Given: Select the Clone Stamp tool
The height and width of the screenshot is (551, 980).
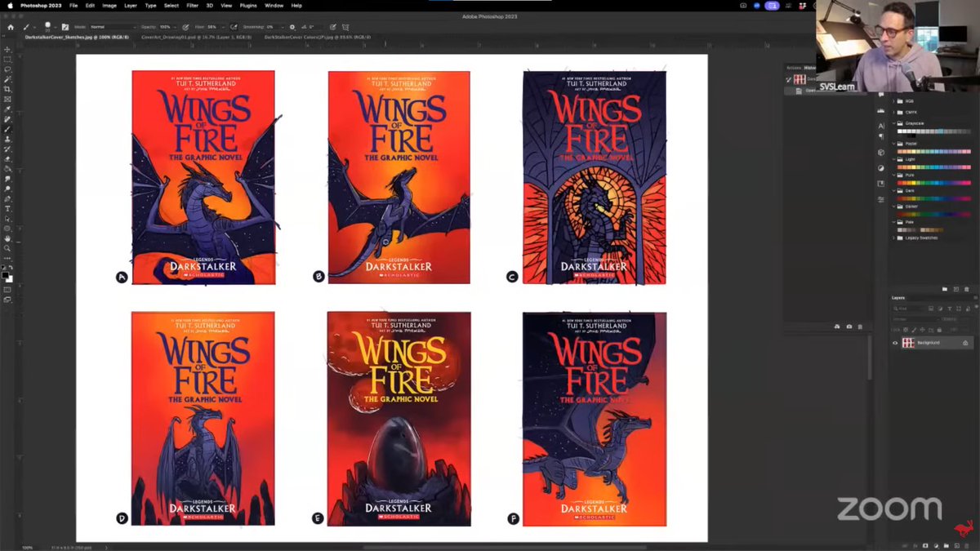Looking at the screenshot, I should 7,139.
